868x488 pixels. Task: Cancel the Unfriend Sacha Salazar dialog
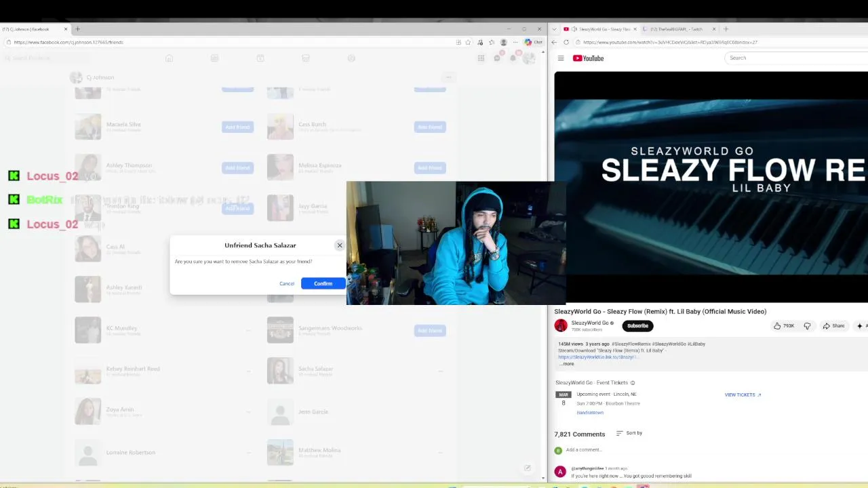coord(287,283)
